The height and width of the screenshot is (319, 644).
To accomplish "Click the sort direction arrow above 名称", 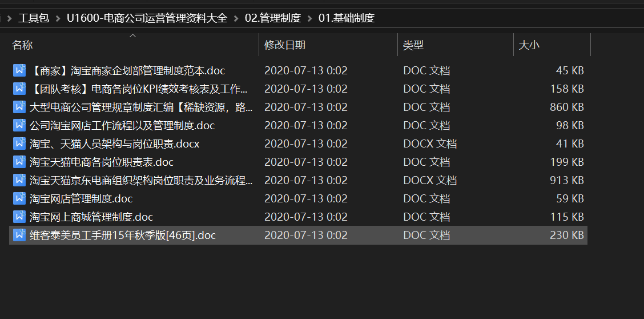I will tap(132, 36).
